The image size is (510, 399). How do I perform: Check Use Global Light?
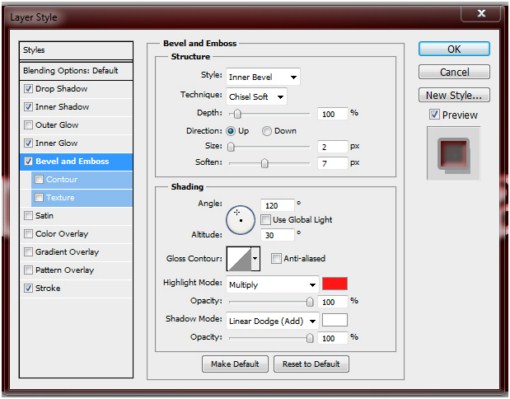266,220
